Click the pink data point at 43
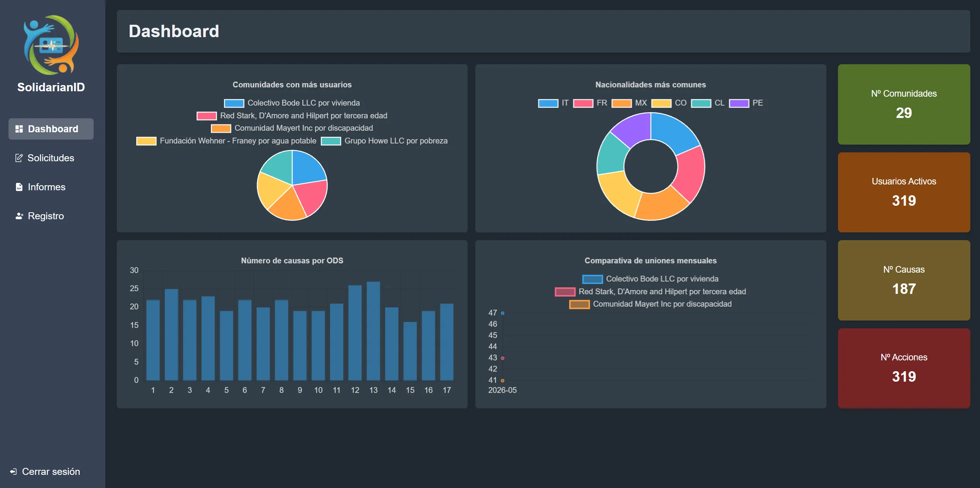The image size is (980, 488). click(502, 358)
